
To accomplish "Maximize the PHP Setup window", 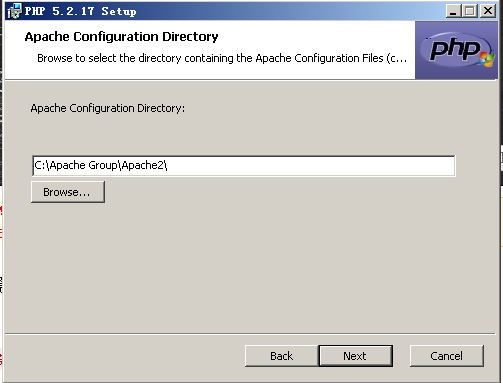I will pos(470,11).
